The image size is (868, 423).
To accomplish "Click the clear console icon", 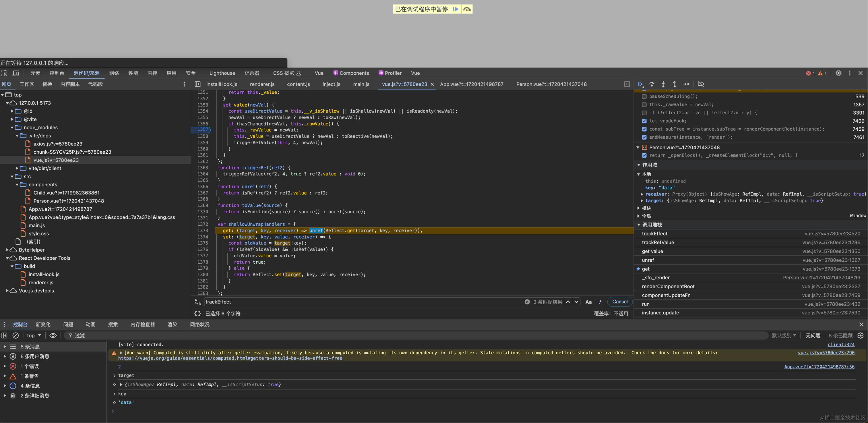I will pos(15,335).
